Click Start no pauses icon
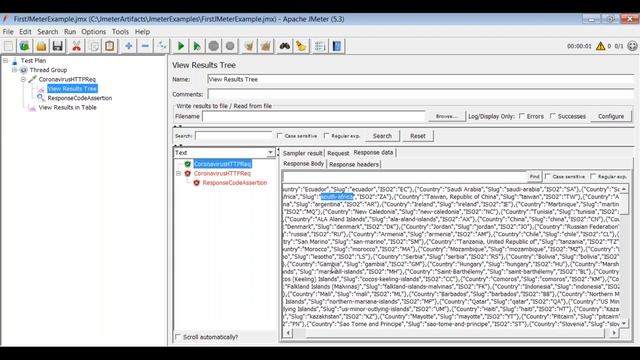 197,46
